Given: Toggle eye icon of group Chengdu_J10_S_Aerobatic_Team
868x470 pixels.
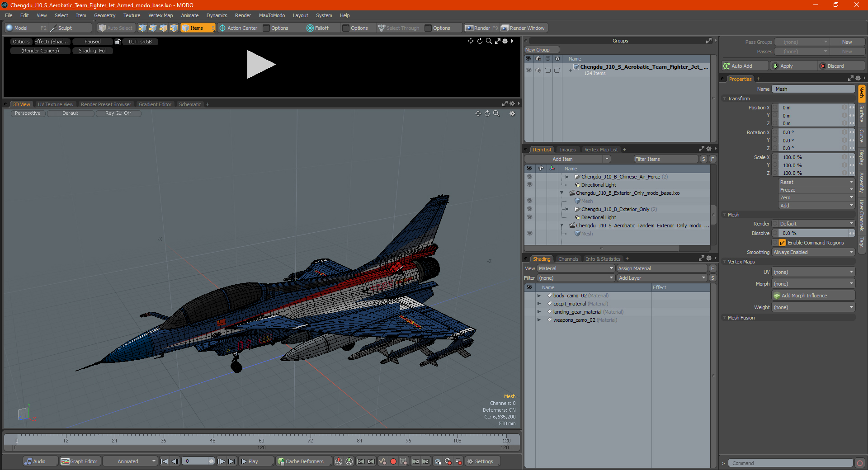Looking at the screenshot, I should click(528, 70).
